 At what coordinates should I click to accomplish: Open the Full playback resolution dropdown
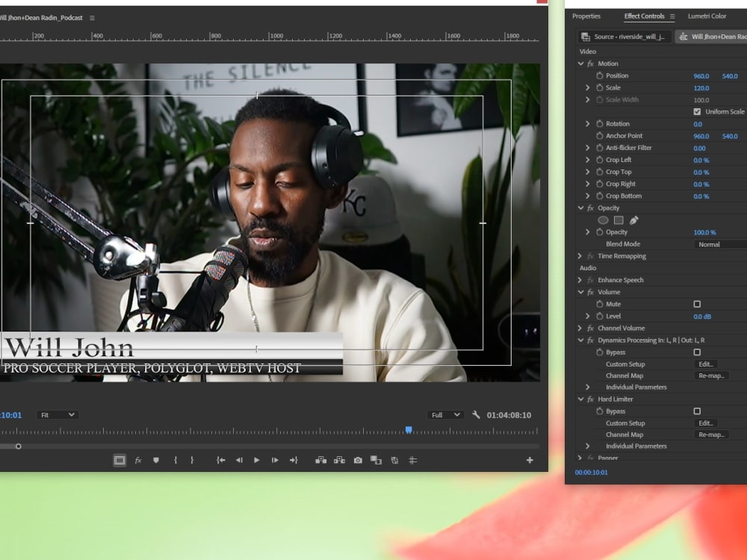coord(445,415)
